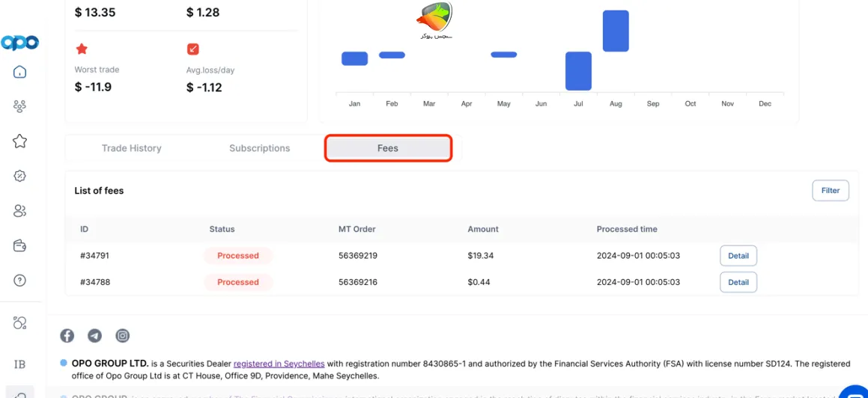Click the wallet icon in sidebar

(x=20, y=245)
